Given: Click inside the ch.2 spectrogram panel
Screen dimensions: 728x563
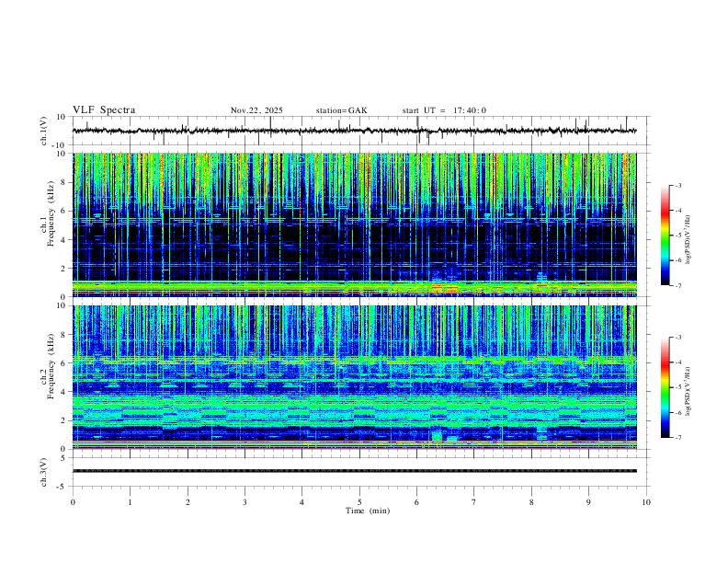Looking at the screenshot, I should tap(354, 377).
